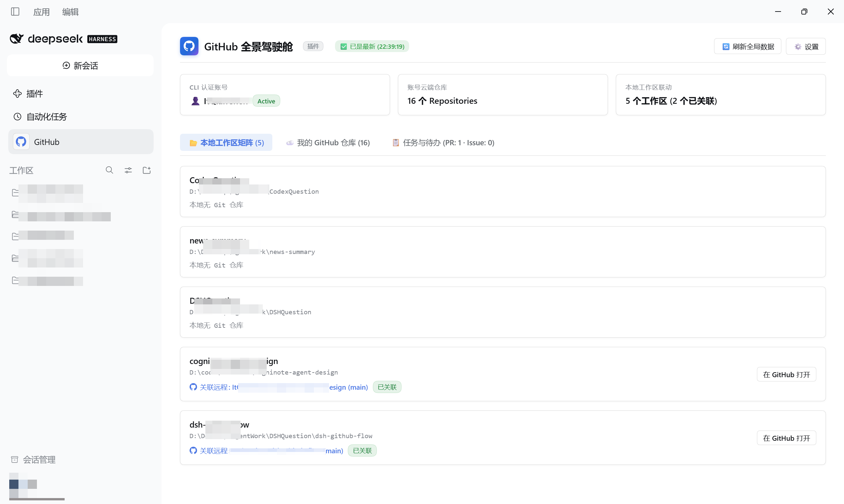Toggle the sidebar panel icon
Image resolution: width=844 pixels, height=504 pixels.
(x=15, y=12)
